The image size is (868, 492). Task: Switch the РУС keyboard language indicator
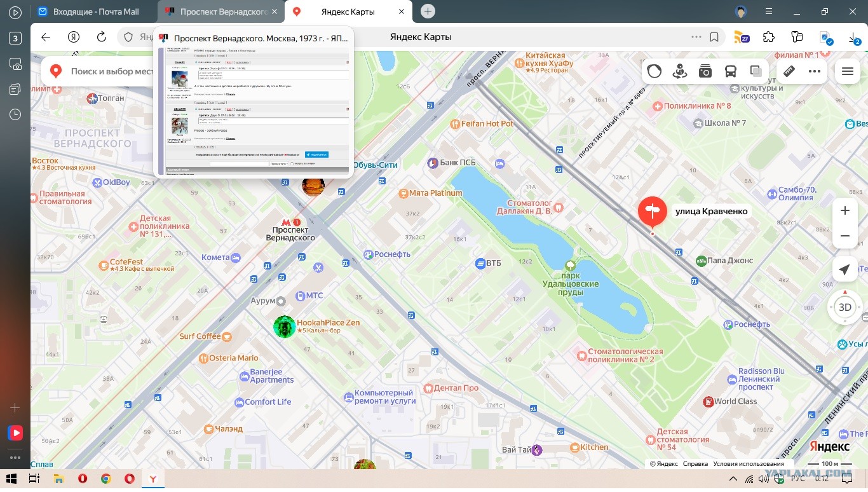pos(799,479)
